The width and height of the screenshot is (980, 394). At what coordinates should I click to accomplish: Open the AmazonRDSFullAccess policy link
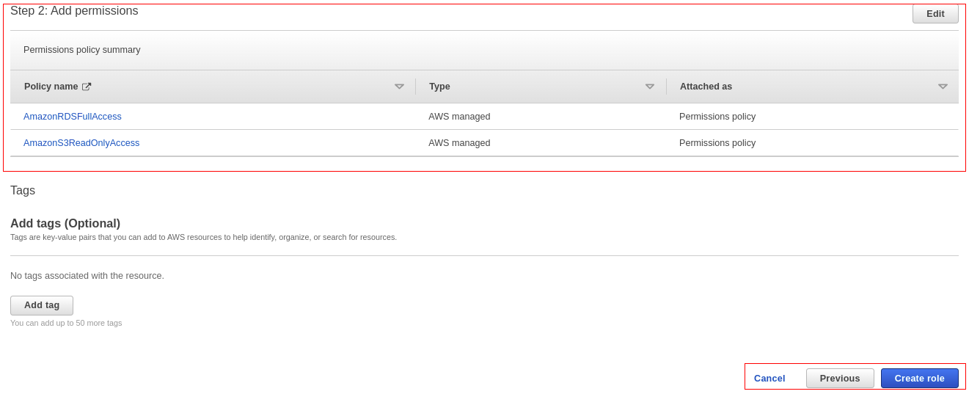pyautogui.click(x=73, y=117)
